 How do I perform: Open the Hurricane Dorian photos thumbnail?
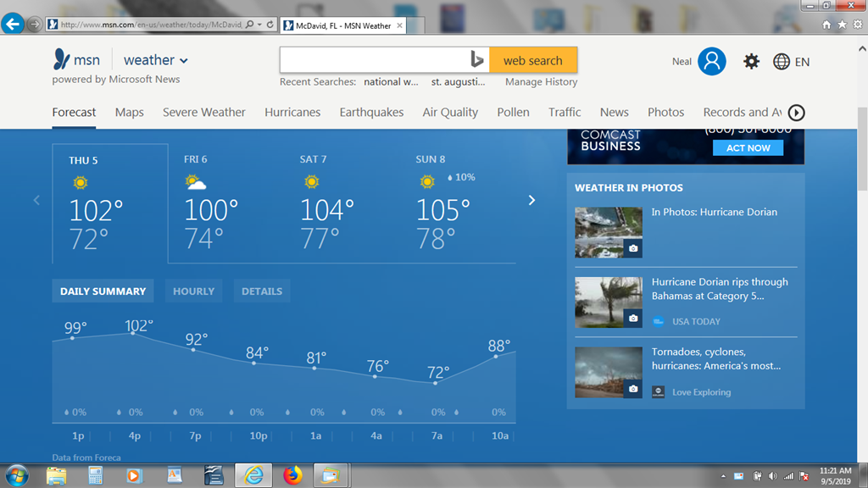(x=609, y=232)
